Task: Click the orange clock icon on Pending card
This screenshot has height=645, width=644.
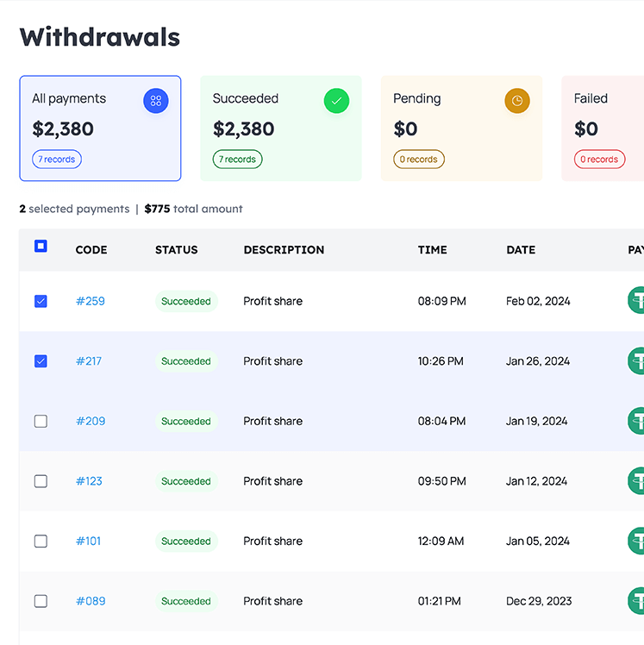Action: 517,101
